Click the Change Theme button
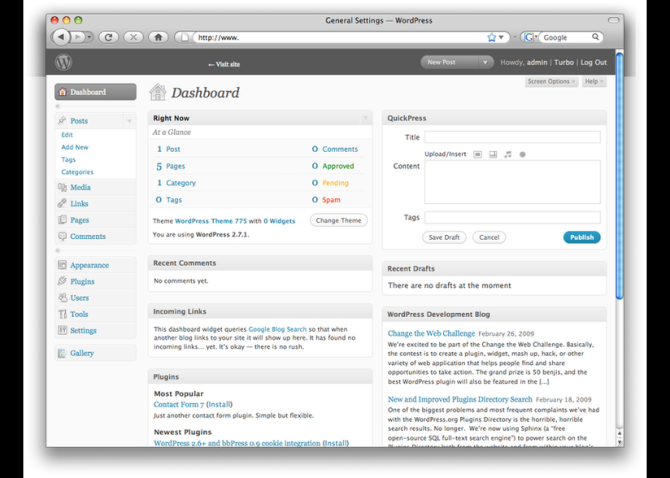The height and width of the screenshot is (478, 670). [338, 220]
